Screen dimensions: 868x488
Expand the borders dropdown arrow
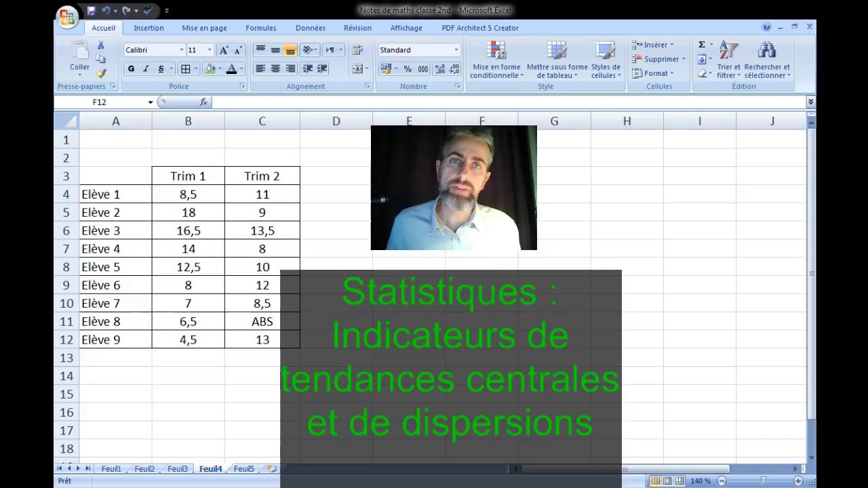(x=196, y=69)
